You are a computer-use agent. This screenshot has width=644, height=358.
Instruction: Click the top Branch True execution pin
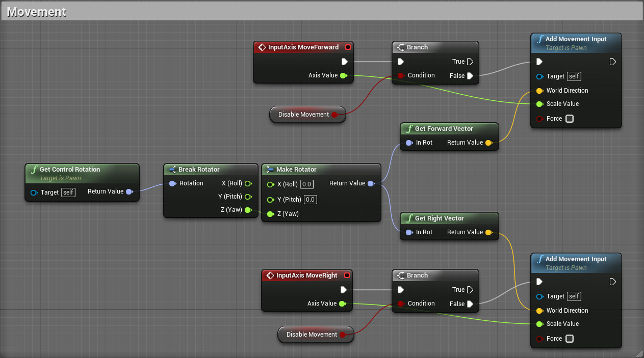pyautogui.click(x=470, y=62)
